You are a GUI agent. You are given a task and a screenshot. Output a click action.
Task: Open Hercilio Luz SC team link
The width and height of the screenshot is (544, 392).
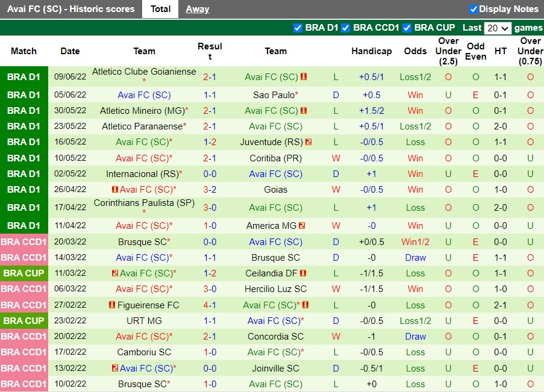(276, 289)
